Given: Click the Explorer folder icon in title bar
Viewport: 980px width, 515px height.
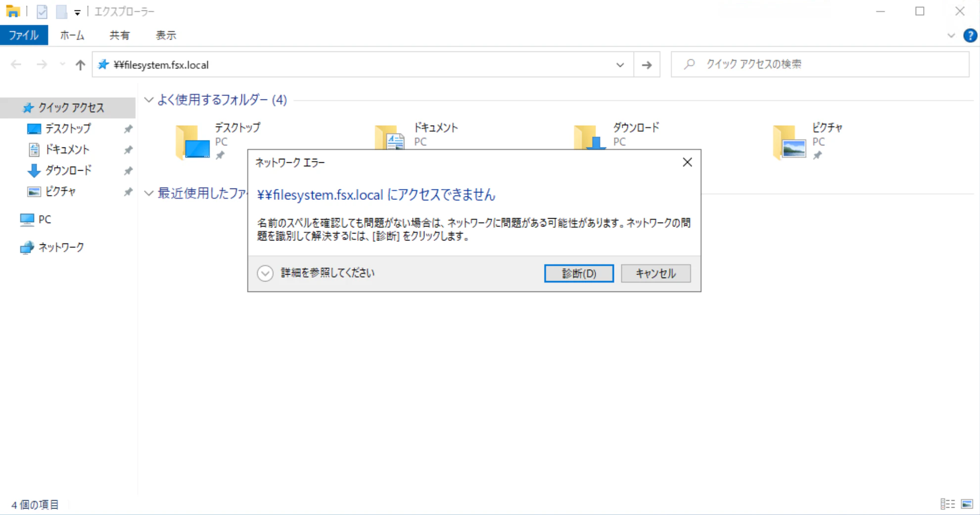Looking at the screenshot, I should pos(12,11).
